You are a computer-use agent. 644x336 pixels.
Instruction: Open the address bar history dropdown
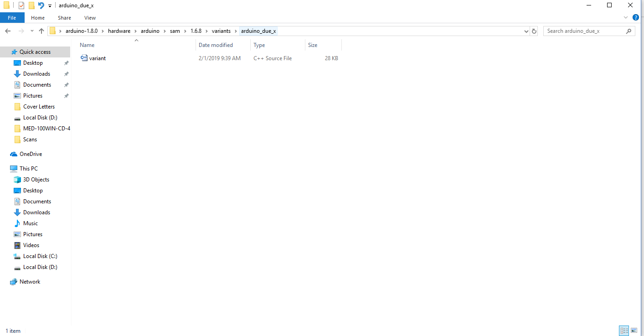(526, 31)
